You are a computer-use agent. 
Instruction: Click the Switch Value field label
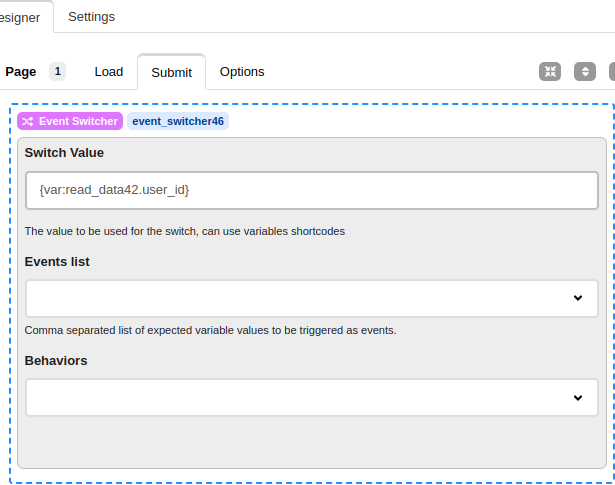point(64,153)
